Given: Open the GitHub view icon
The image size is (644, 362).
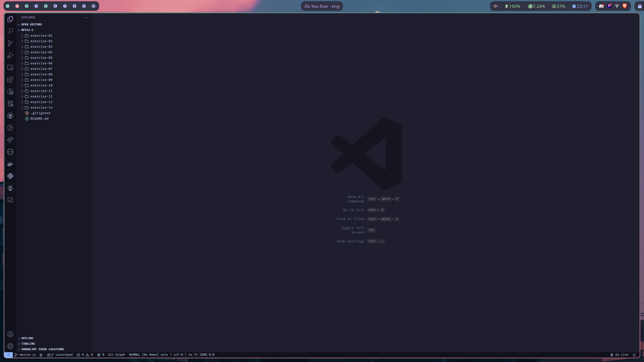Looking at the screenshot, I should point(10,116).
